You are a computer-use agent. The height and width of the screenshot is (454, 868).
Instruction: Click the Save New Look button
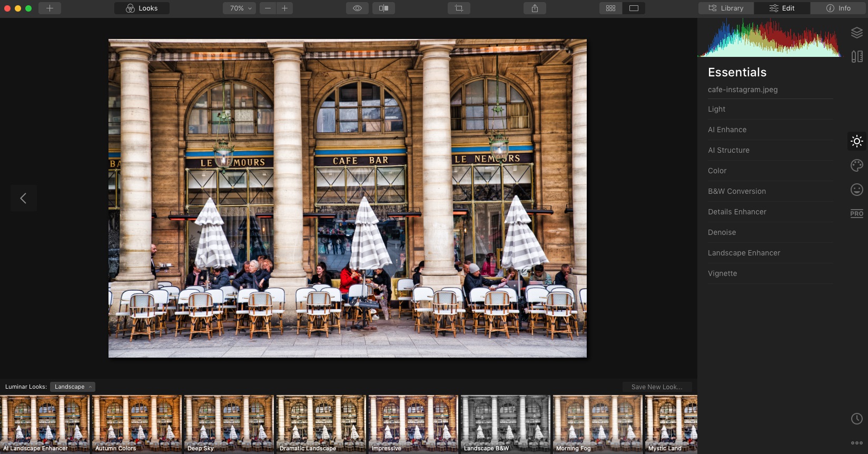point(657,387)
